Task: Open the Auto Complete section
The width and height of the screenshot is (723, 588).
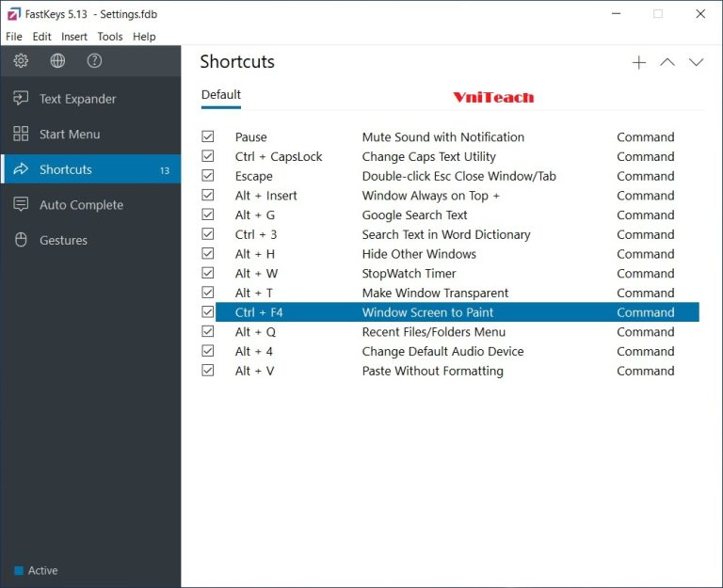Action: (81, 205)
